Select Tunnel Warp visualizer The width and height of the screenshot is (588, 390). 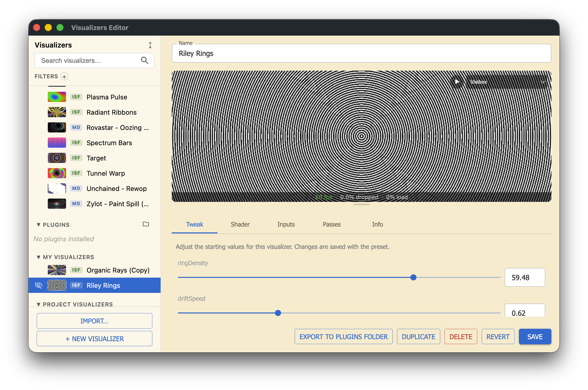(x=95, y=173)
